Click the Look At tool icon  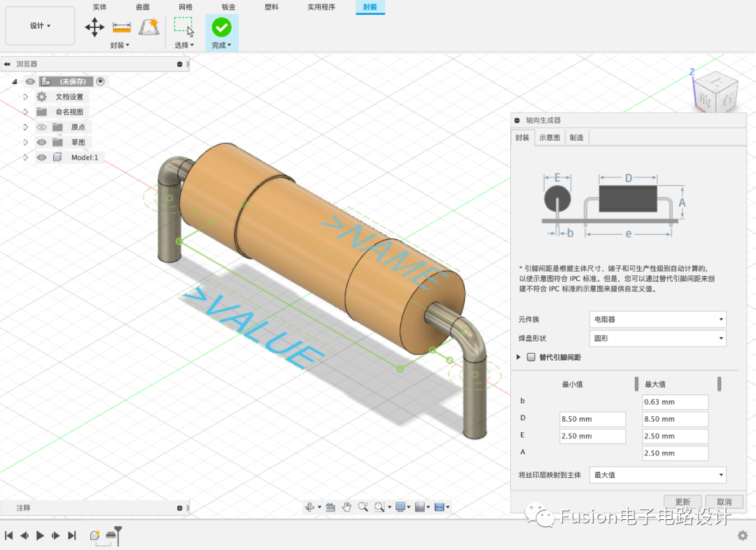click(x=330, y=507)
